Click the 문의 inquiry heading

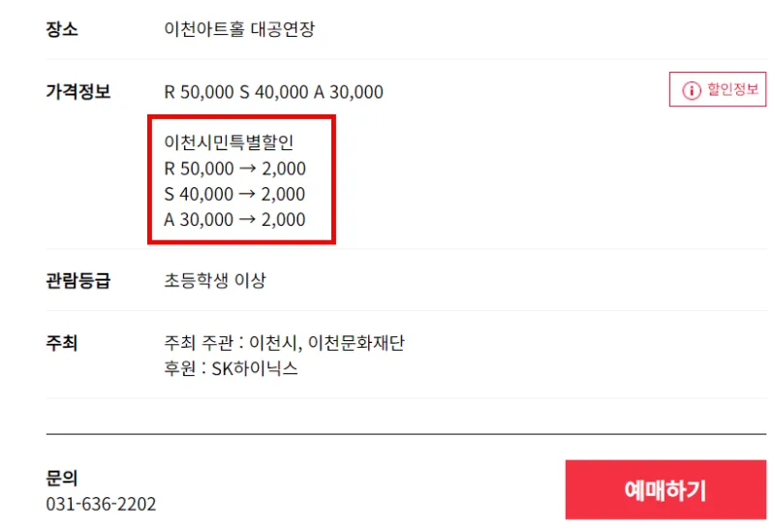[x=62, y=478]
